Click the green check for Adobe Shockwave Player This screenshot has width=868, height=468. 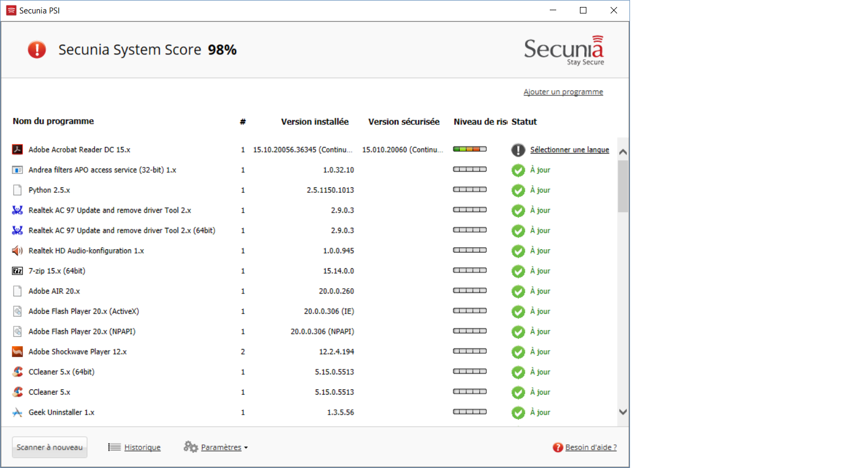(x=518, y=352)
